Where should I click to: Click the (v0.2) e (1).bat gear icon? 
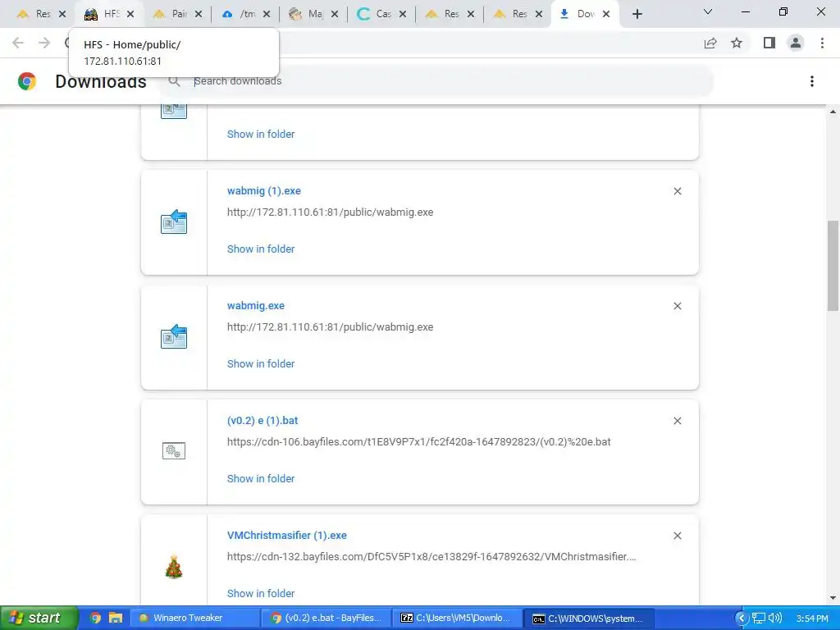pyautogui.click(x=174, y=451)
